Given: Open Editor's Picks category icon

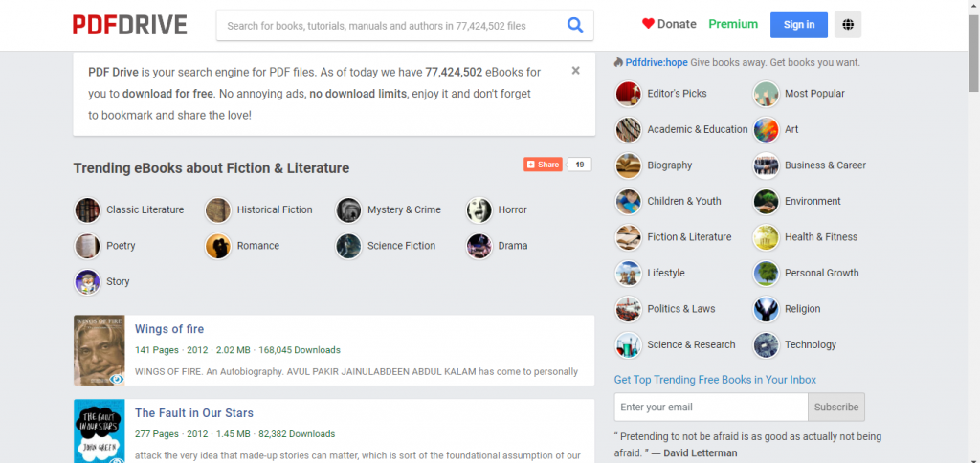Looking at the screenshot, I should [x=629, y=94].
